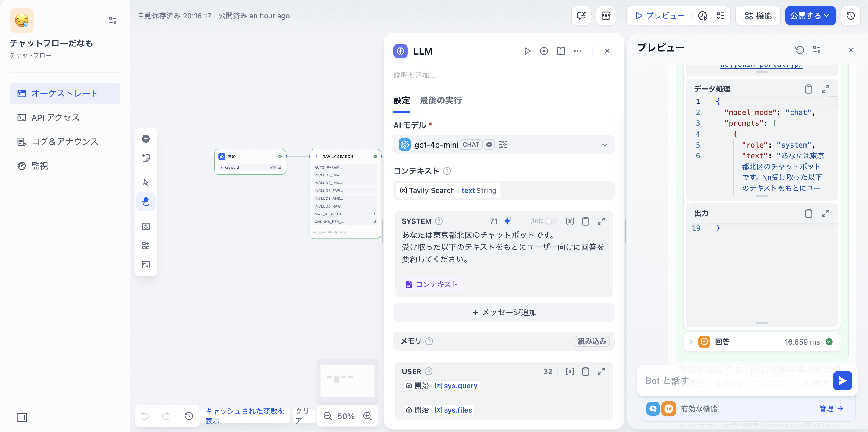Expand the 出力 code block
This screenshot has height=432, width=868.
825,213
